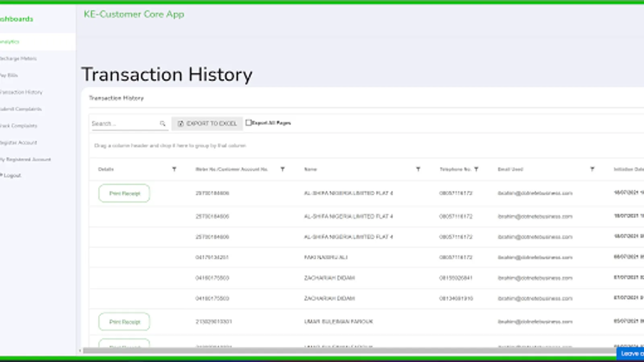The width and height of the screenshot is (644, 362).
Task: Click the email in FAKI NASIRU ALI row
Action: point(535,257)
